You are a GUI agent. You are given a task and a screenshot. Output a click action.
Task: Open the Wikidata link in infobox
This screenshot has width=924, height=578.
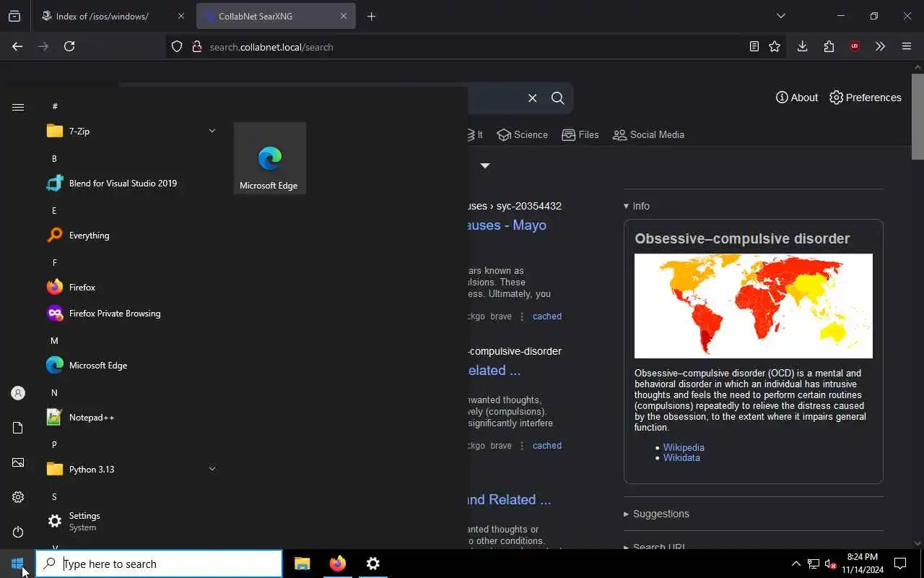click(x=681, y=457)
